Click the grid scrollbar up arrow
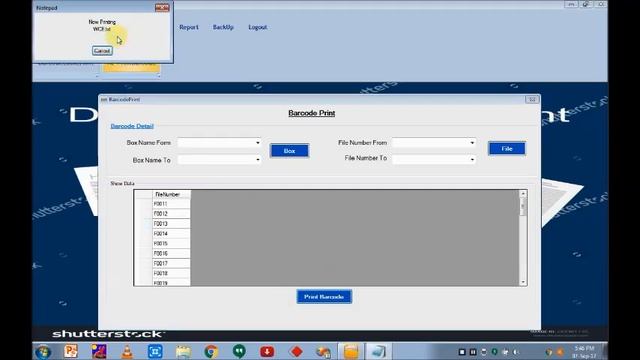This screenshot has height=360, width=640. (x=523, y=193)
